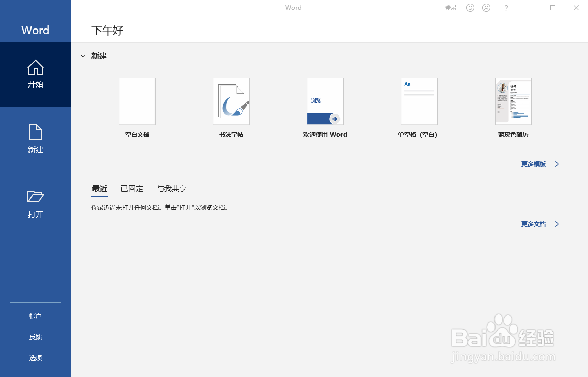Minimize the Word window

530,8
